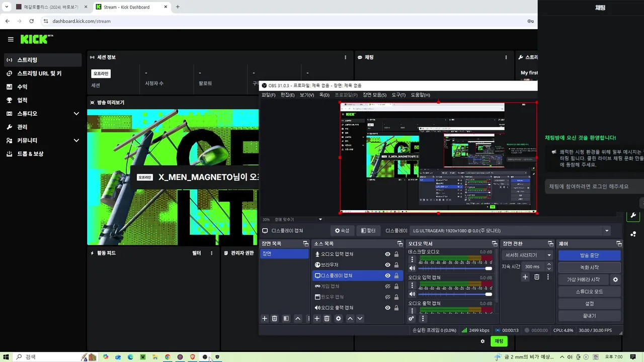The image size is (644, 362).
Task: Click the green 채팅 button
Action: coord(499,341)
